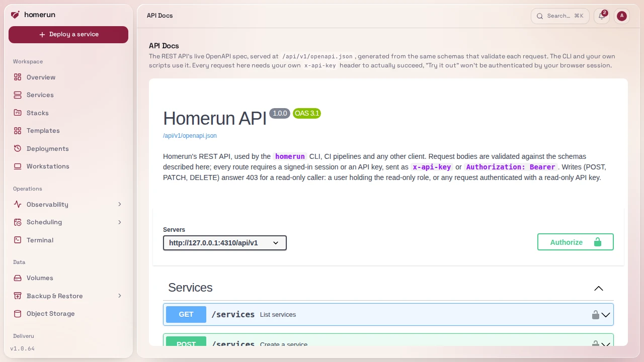Image resolution: width=644 pixels, height=362 pixels.
Task: Click the Authorize button
Action: pyautogui.click(x=576, y=242)
